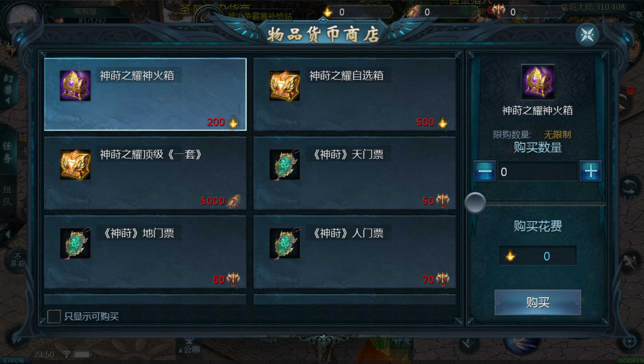Viewport: 644px width, 364px height.
Task: Pick the 《神莳》人门票 jade ticket icon
Action: (284, 243)
